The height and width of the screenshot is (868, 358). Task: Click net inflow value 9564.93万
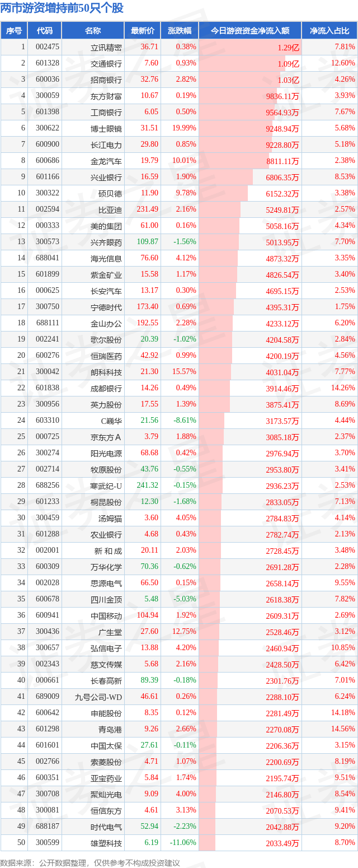click(x=282, y=113)
